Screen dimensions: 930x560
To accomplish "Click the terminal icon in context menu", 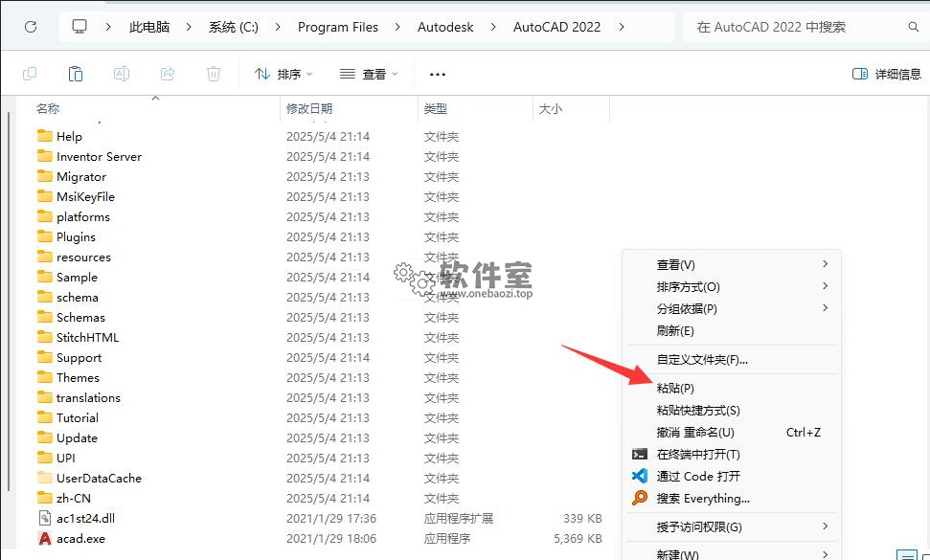I will click(640, 455).
